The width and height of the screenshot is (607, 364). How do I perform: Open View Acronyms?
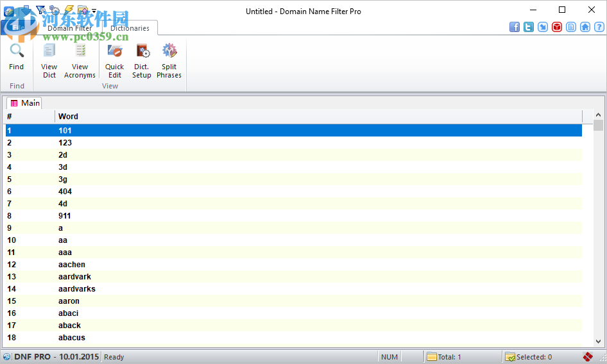(80, 61)
